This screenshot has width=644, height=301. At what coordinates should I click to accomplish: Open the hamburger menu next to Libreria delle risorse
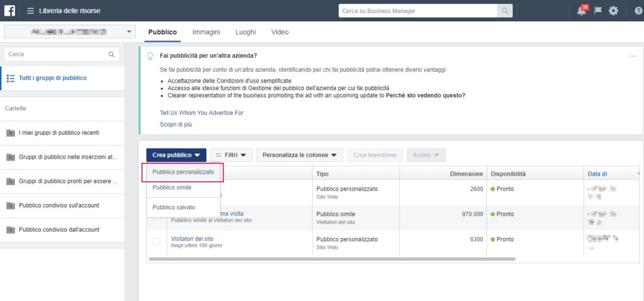pos(30,11)
